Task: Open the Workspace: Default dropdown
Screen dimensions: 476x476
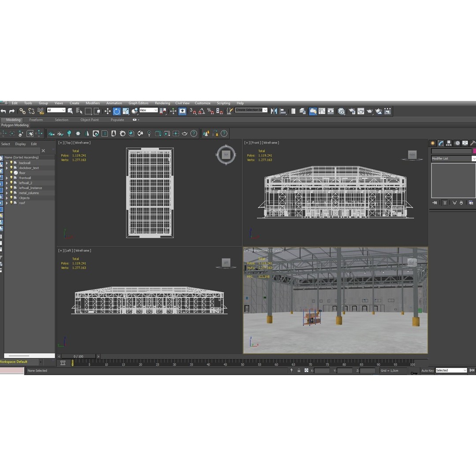Action: click(40, 361)
